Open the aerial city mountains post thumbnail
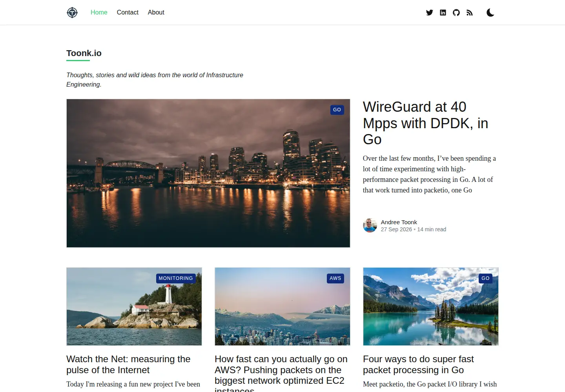This screenshot has width=565, height=392. click(x=282, y=307)
